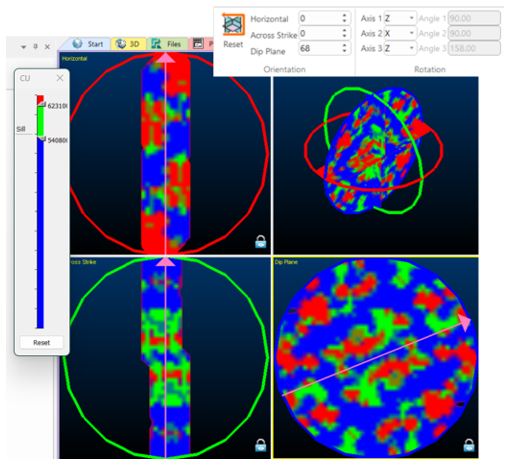Toggle lock icon in Across Strike view

tap(261, 445)
